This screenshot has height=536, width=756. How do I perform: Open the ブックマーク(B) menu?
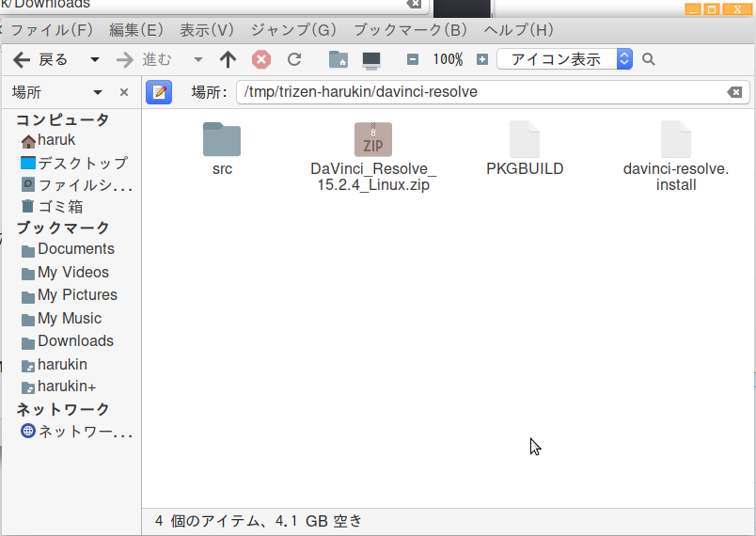411,30
